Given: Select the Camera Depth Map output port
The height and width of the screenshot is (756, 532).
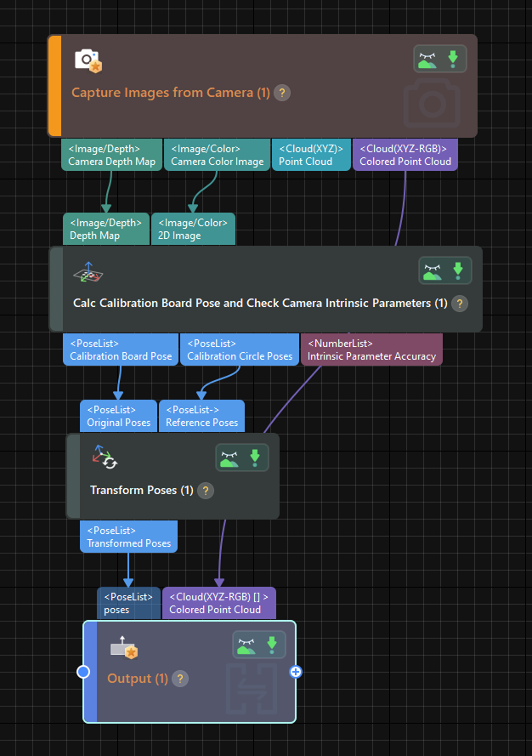Looking at the screenshot, I should tap(111, 155).
